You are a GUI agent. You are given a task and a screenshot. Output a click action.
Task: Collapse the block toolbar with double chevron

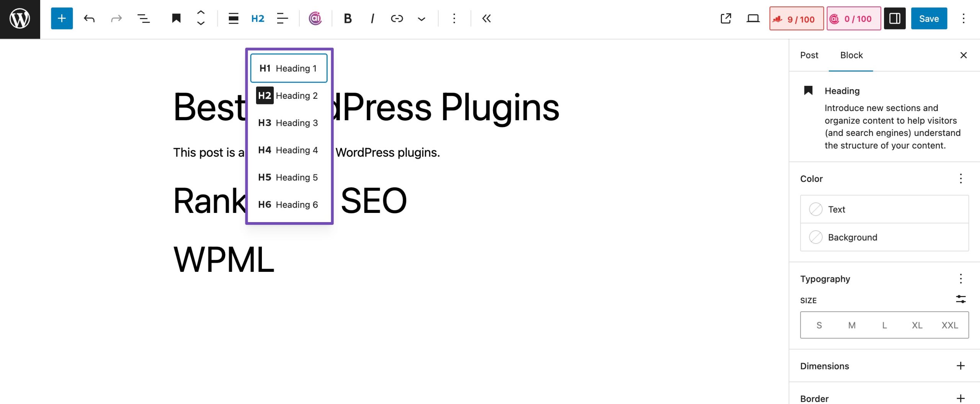486,18
